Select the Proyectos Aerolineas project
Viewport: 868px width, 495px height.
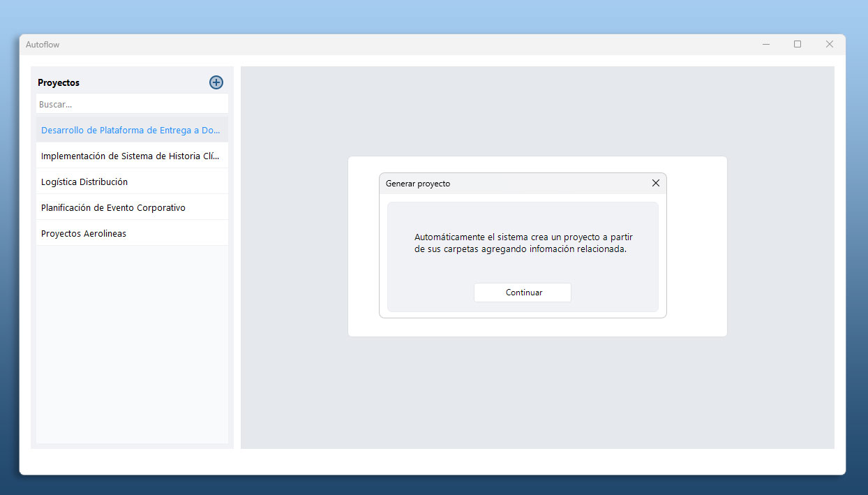[132, 233]
